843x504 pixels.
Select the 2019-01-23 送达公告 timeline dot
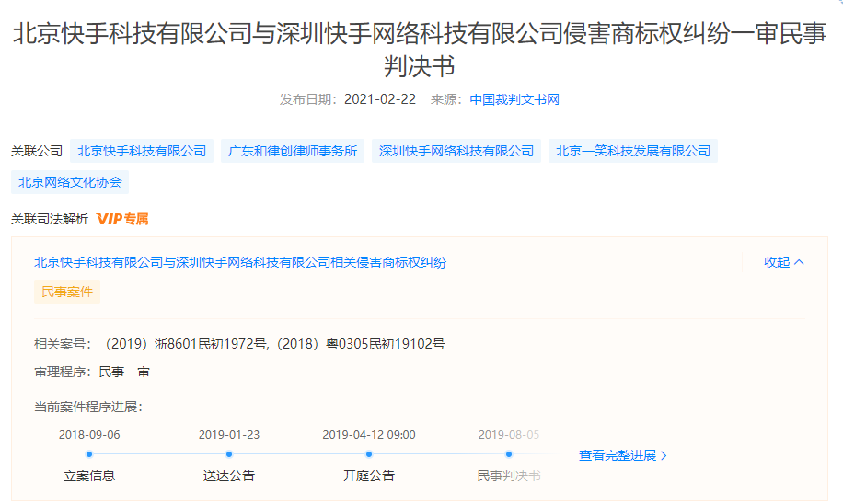[x=229, y=454]
